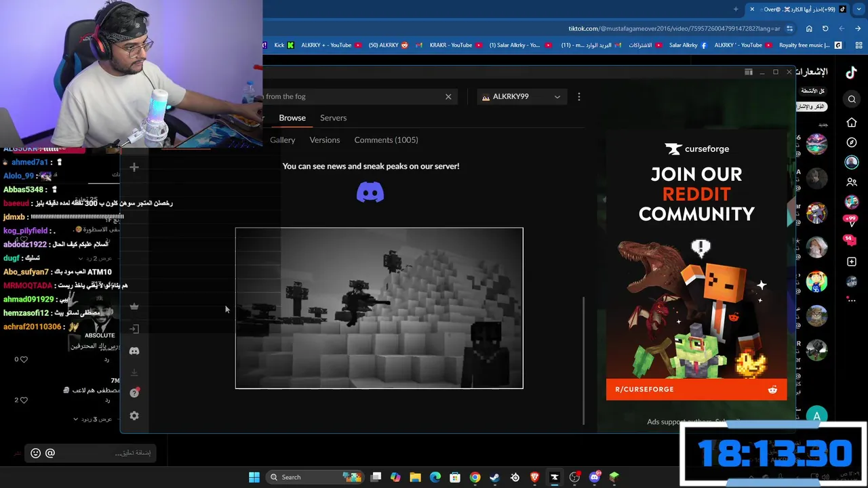Open TikTok more options three dots

852,300
